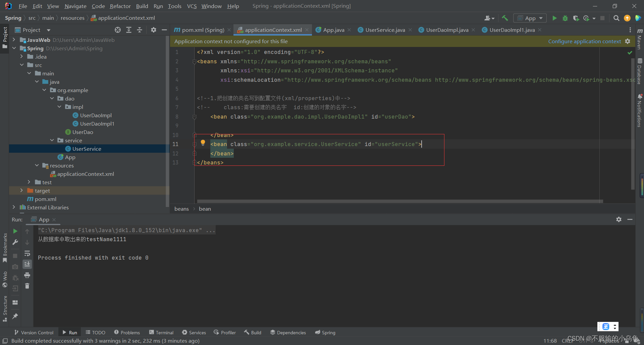Open the Spring tool window
The height and width of the screenshot is (345, 644).
coord(325,333)
